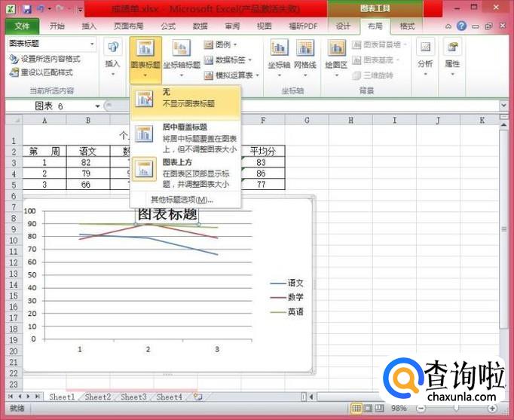Image resolution: width=514 pixels, height=420 pixels.
Task: Switch to the 设计 (Design) ribbon tab
Action: (x=343, y=26)
